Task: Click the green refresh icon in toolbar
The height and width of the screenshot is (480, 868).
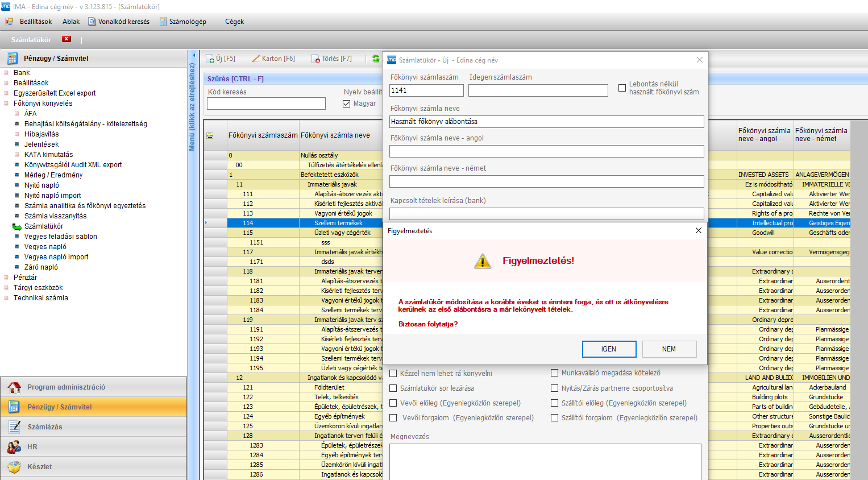Action: (376, 58)
